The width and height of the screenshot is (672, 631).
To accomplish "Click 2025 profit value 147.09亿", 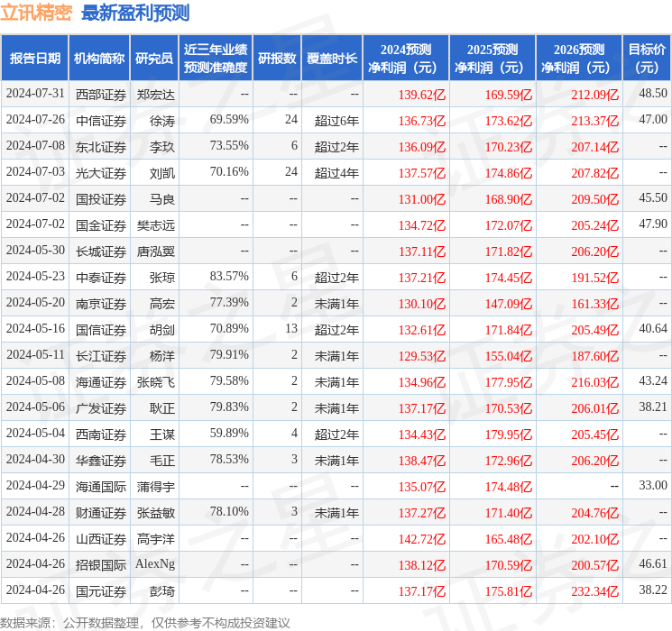I will point(509,303).
